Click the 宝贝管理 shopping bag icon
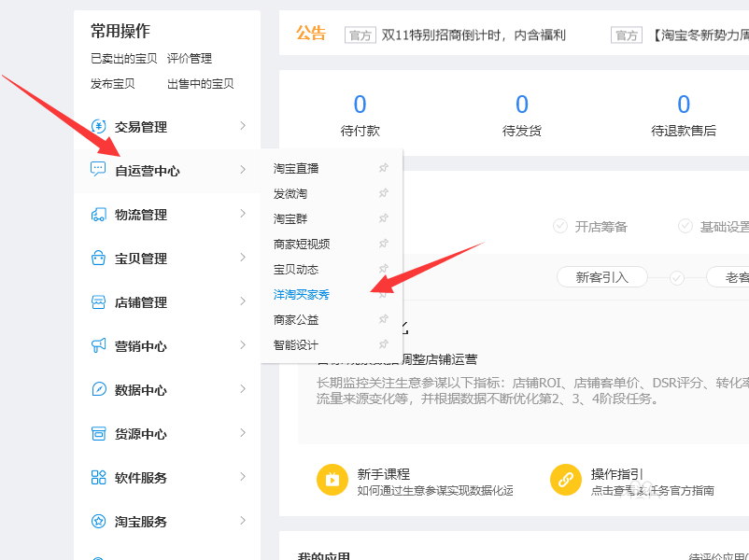Viewport: 749px width, 560px height. 98,258
